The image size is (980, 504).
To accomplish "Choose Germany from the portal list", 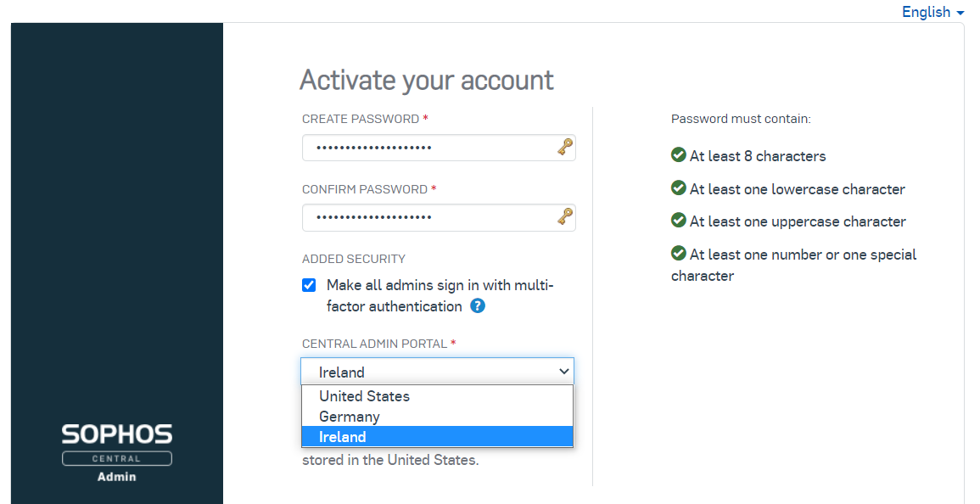I will point(438,417).
